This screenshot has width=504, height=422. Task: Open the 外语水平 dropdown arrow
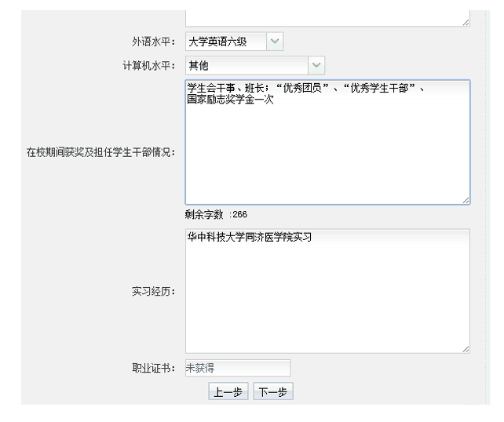(x=276, y=42)
